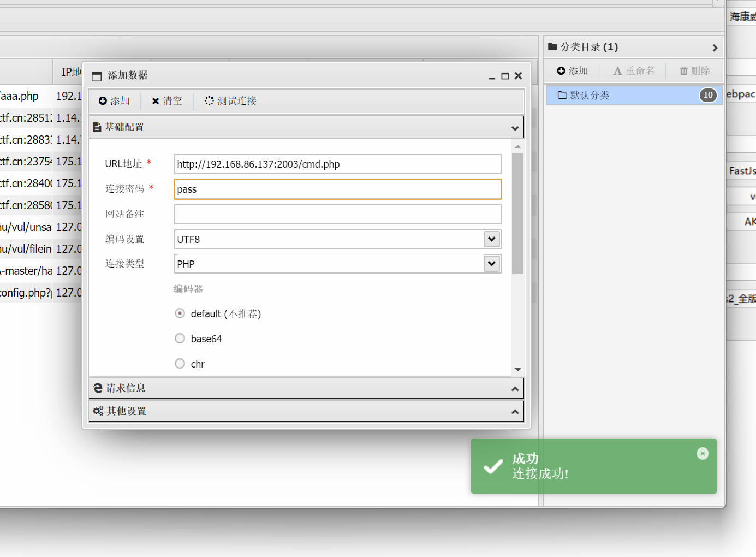
Task: Click the 网站备注 empty text field
Action: 337,215
